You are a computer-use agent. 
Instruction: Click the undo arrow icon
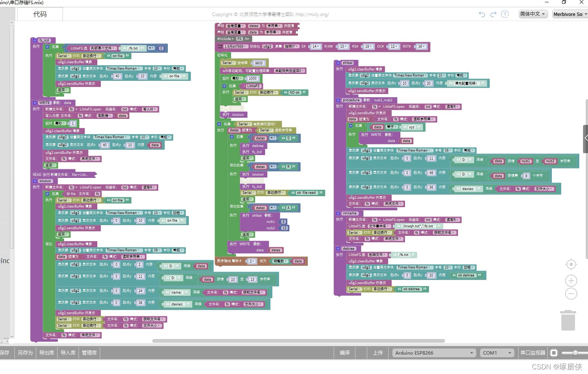point(482,14)
